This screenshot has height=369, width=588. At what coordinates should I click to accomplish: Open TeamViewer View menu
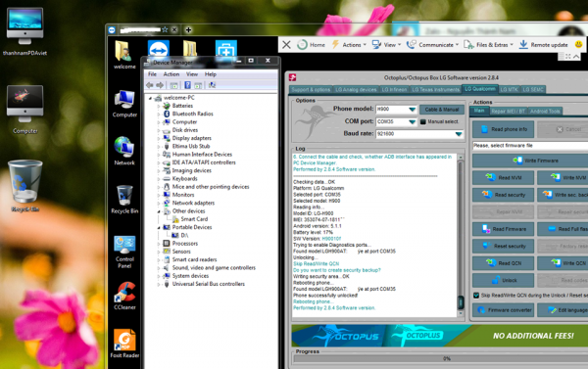[386, 45]
